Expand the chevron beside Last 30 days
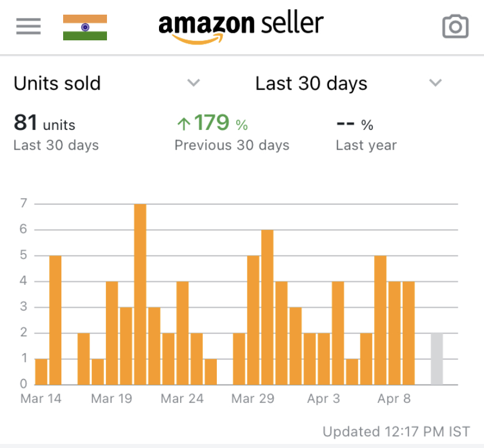 435,83
